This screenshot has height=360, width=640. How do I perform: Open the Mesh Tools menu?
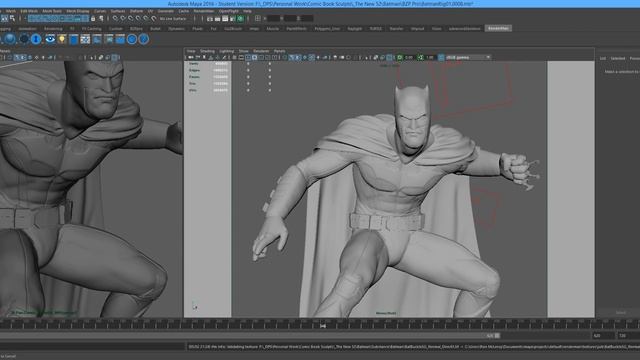[x=52, y=11]
